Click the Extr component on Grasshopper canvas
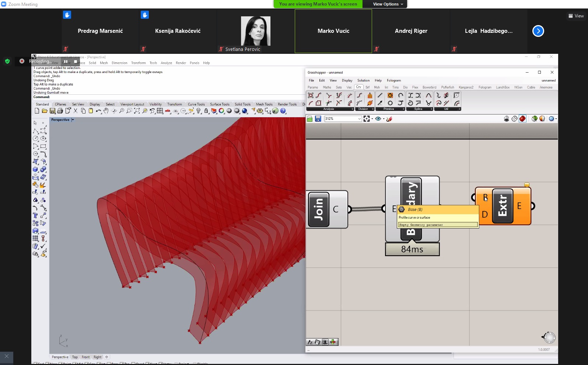 pyautogui.click(x=503, y=206)
